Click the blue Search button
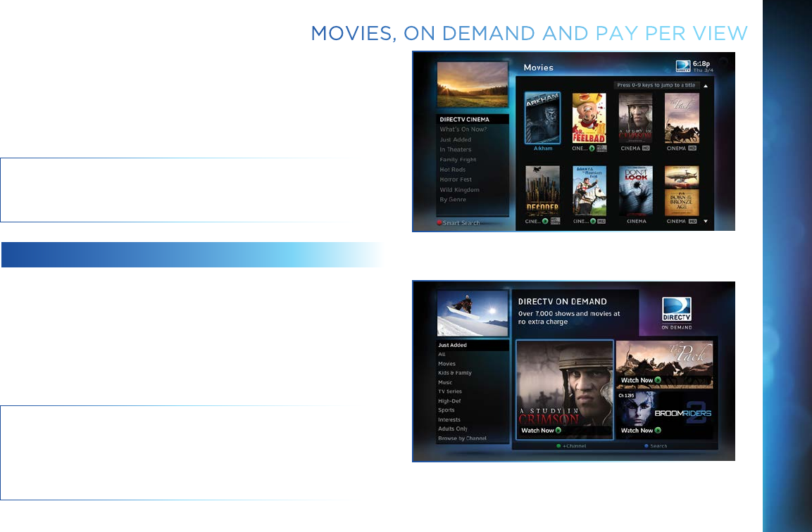 (x=656, y=446)
